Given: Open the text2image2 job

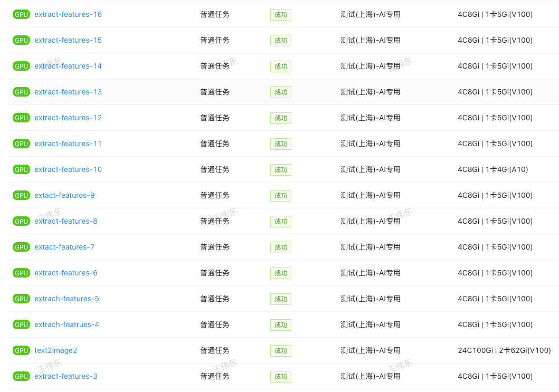Looking at the screenshot, I should pyautogui.click(x=55, y=351).
